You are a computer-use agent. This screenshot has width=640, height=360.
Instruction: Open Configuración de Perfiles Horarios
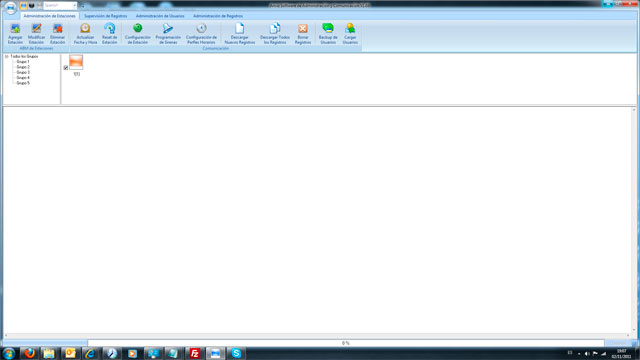point(201,33)
